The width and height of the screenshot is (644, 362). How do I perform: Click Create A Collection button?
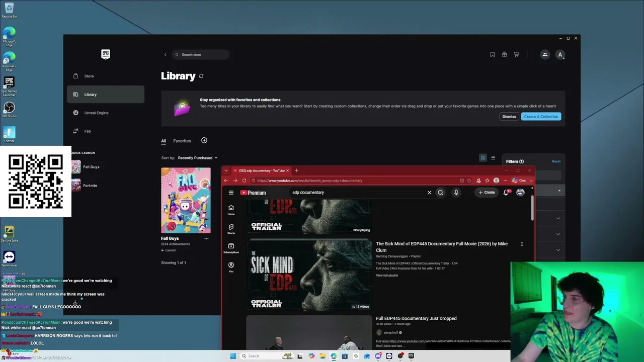coord(541,117)
